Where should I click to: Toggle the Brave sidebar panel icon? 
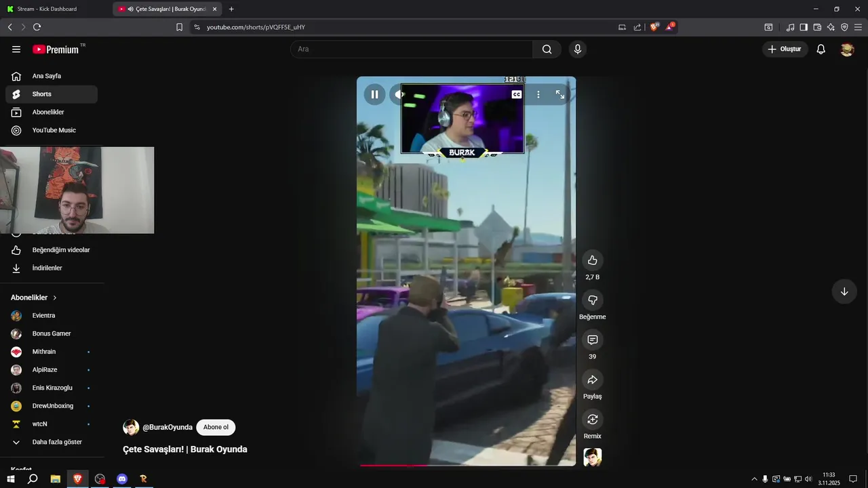pyautogui.click(x=804, y=27)
